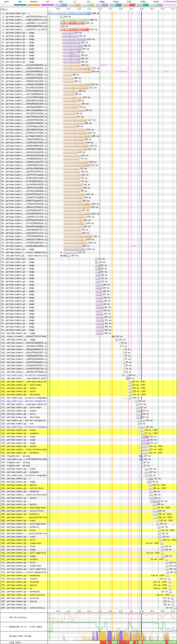The height and width of the screenshot is (644, 177).
Task: Click the 'video' legend label
Action: coord(143,2)
